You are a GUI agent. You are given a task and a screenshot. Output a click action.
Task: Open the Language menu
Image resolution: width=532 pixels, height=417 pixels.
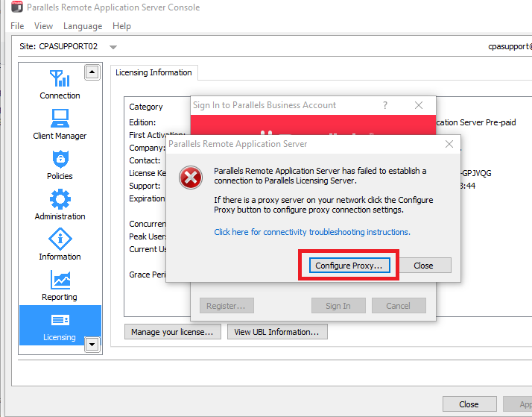[83, 26]
